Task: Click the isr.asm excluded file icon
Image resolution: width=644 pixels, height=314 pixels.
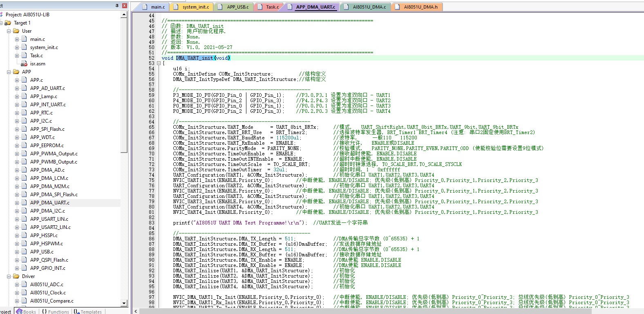Action: click(x=24, y=64)
